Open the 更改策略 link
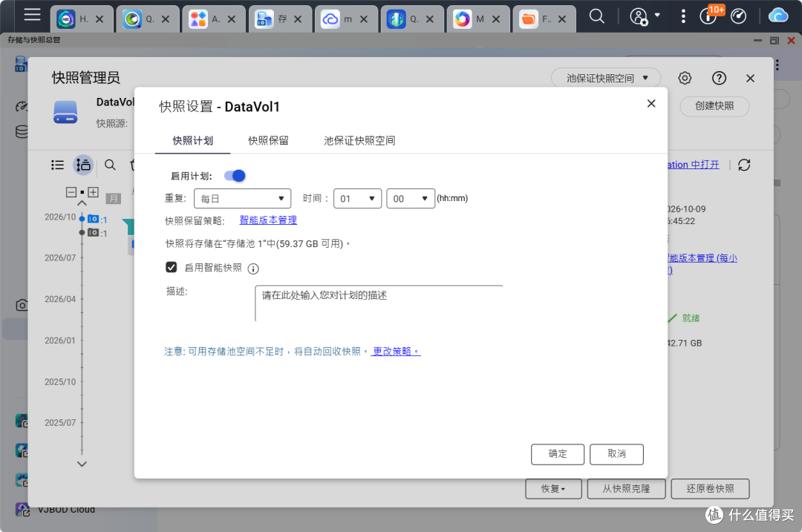Screen dimensions: 802x532 (396, 351)
